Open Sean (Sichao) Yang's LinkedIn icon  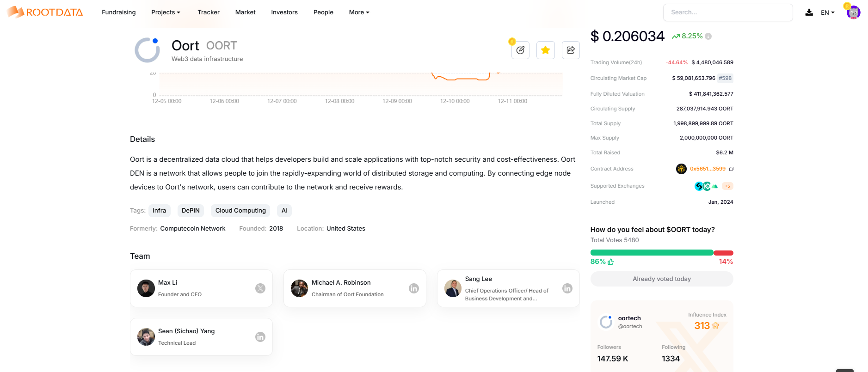(x=260, y=337)
